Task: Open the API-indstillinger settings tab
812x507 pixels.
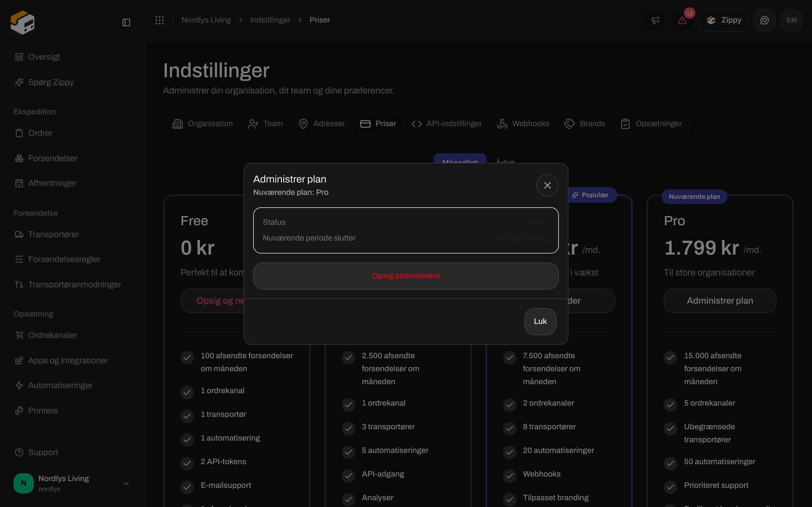Action: click(x=447, y=124)
